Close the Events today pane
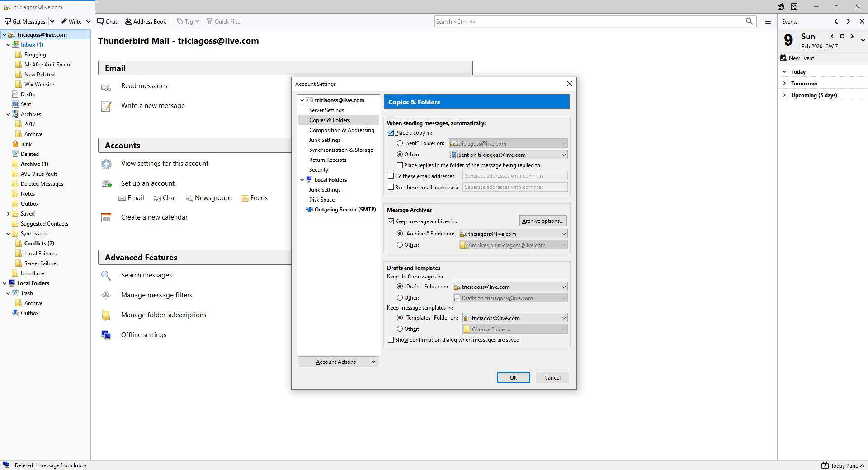This screenshot has height=470, width=868. pos(862,21)
